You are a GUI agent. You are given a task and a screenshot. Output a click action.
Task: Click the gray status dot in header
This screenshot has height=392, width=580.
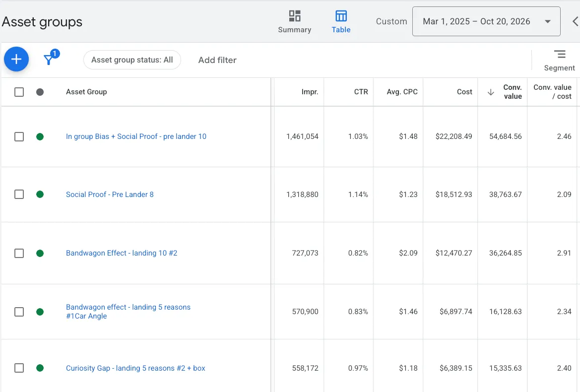point(40,92)
